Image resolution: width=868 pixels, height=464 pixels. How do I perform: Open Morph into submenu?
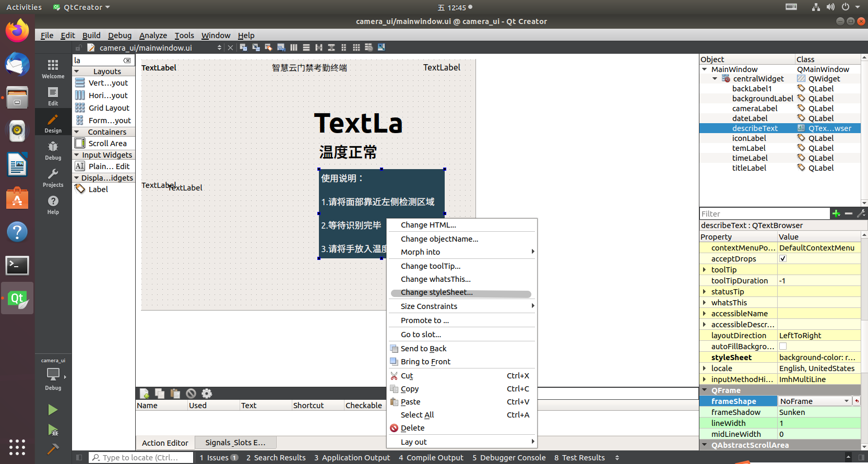coord(462,252)
